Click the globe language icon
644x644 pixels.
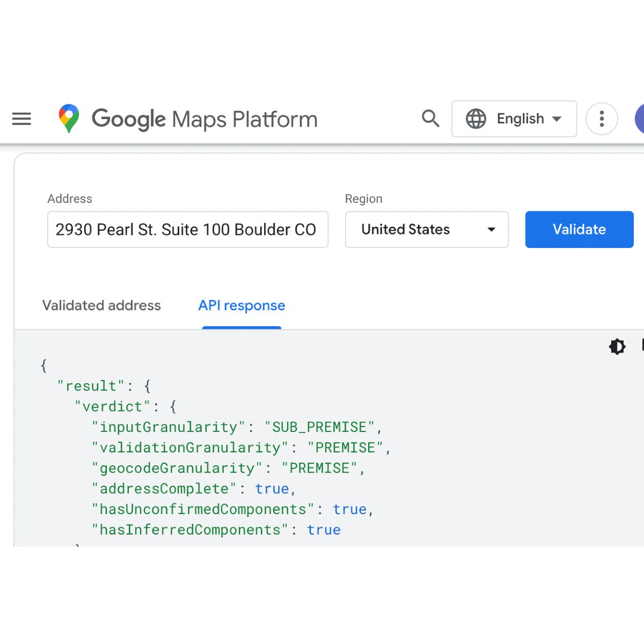pos(475,119)
